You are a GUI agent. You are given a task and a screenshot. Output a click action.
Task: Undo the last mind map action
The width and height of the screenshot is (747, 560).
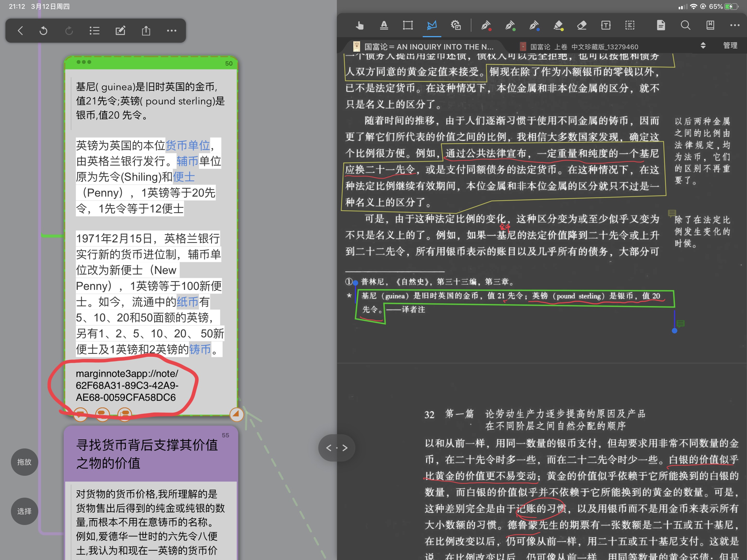tap(43, 31)
